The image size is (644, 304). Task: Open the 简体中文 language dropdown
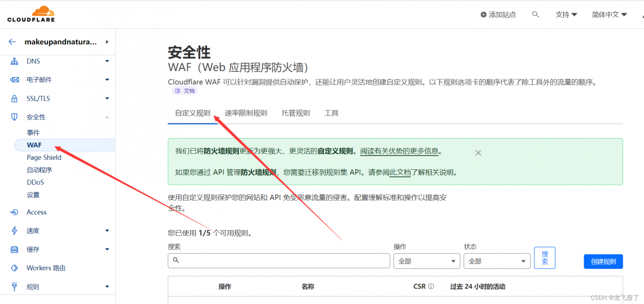click(x=609, y=14)
